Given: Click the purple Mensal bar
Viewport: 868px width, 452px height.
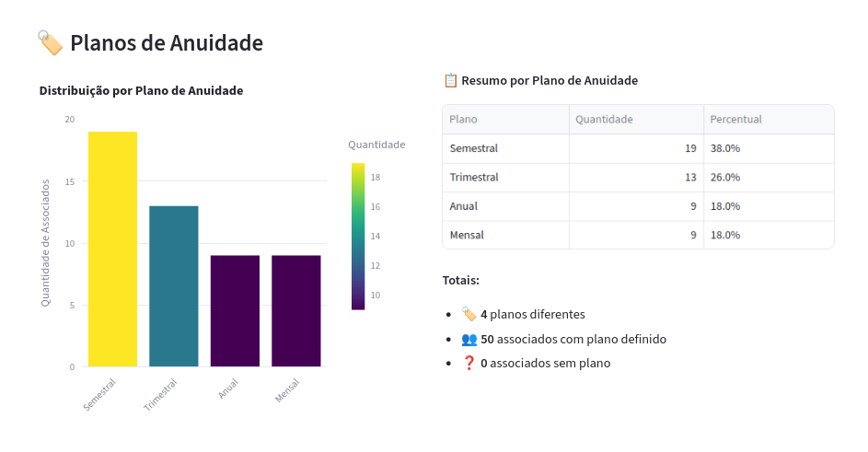Looking at the screenshot, I should [296, 310].
